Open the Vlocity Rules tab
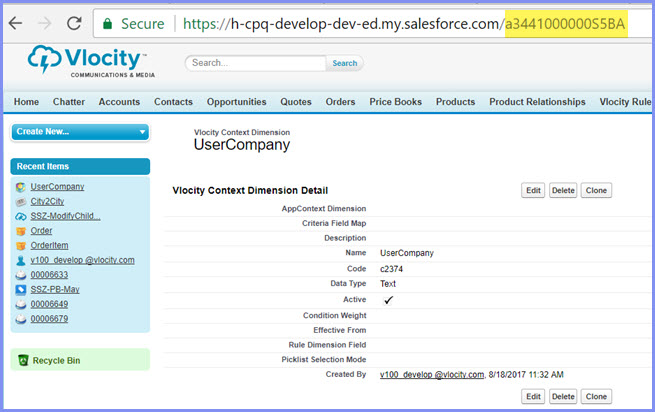Viewport: 655px width, 412px height. point(625,102)
